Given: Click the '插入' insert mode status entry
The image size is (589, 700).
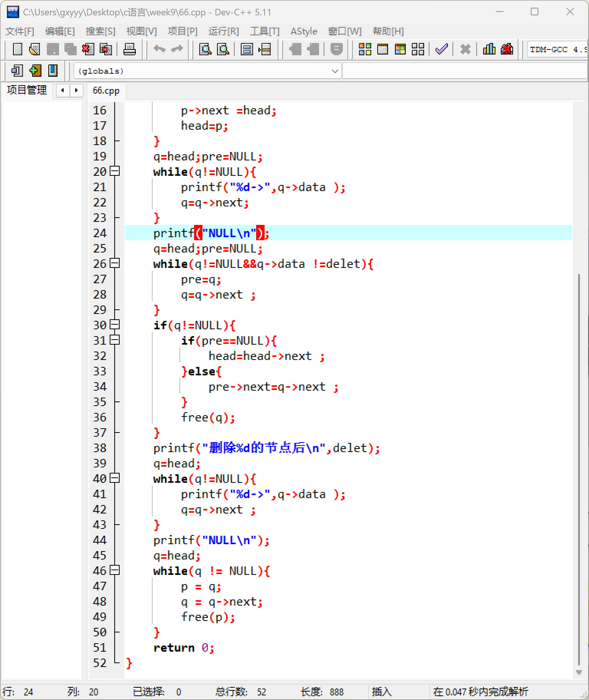Looking at the screenshot, I should [x=382, y=692].
